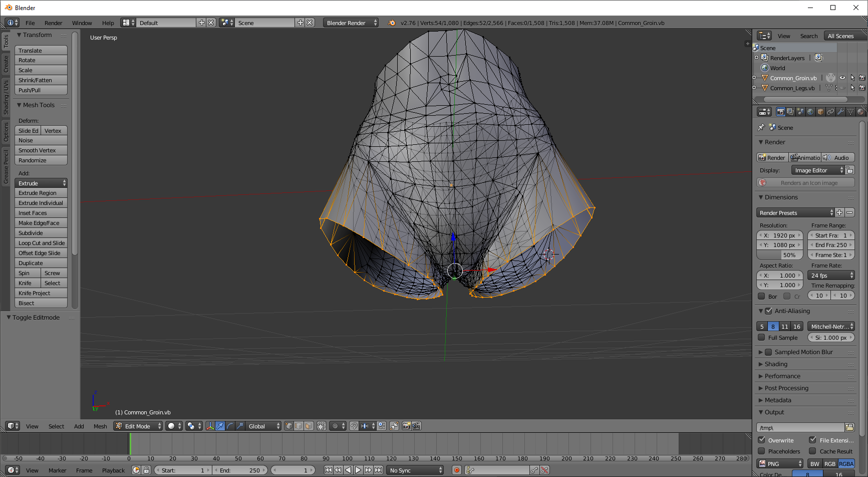Toggle limit selection to visible icon
This screenshot has height=477, width=868.
coord(322,426)
